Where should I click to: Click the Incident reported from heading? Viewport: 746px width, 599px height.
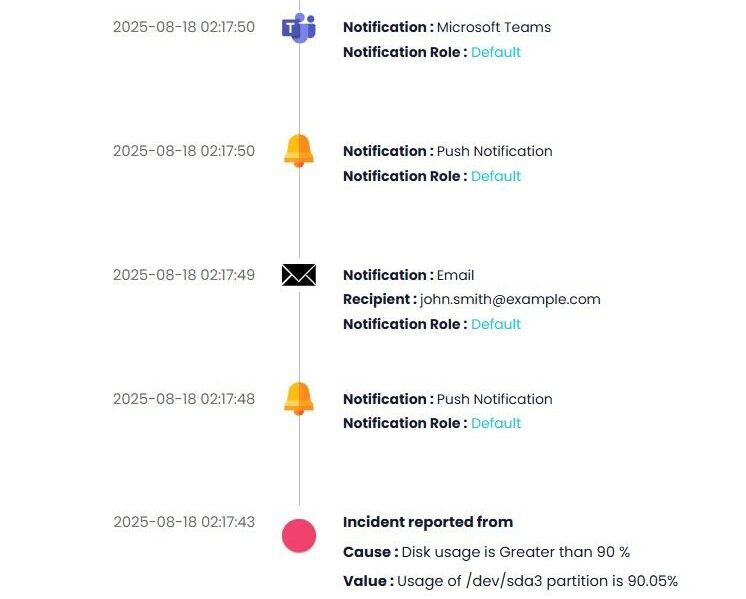[428, 522]
